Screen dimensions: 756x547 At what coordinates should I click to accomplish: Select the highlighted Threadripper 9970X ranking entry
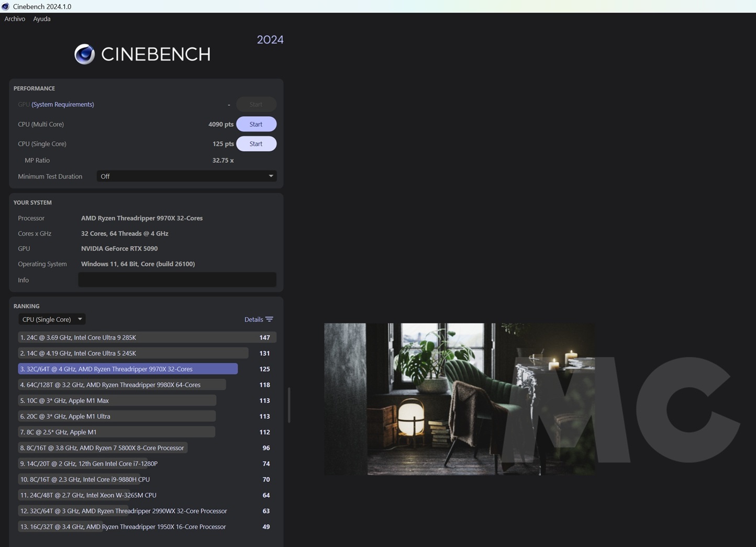pyautogui.click(x=128, y=369)
